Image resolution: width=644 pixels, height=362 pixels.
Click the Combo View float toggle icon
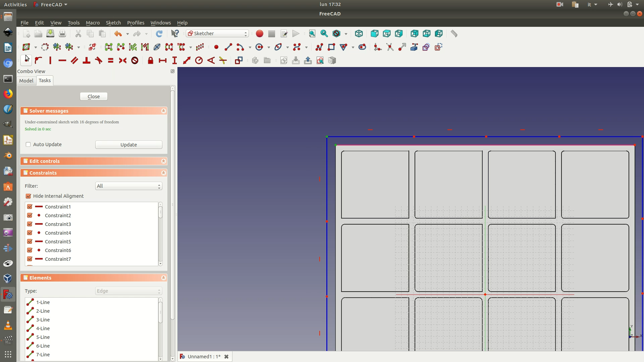tap(172, 71)
